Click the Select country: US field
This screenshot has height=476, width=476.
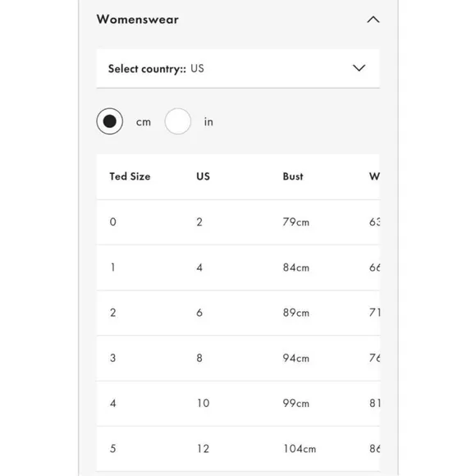[x=238, y=69]
